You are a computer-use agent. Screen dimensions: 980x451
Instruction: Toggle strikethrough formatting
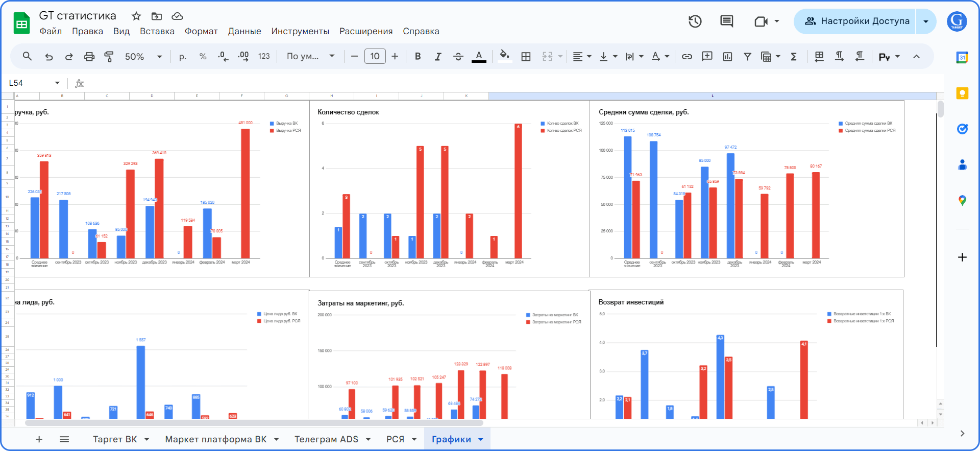click(x=458, y=57)
